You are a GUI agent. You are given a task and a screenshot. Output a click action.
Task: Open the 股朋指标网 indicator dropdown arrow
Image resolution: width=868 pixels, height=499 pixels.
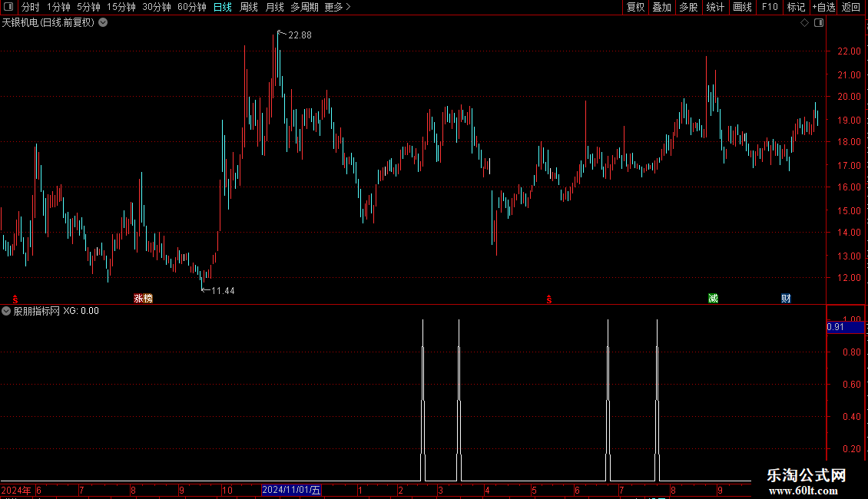(6, 311)
